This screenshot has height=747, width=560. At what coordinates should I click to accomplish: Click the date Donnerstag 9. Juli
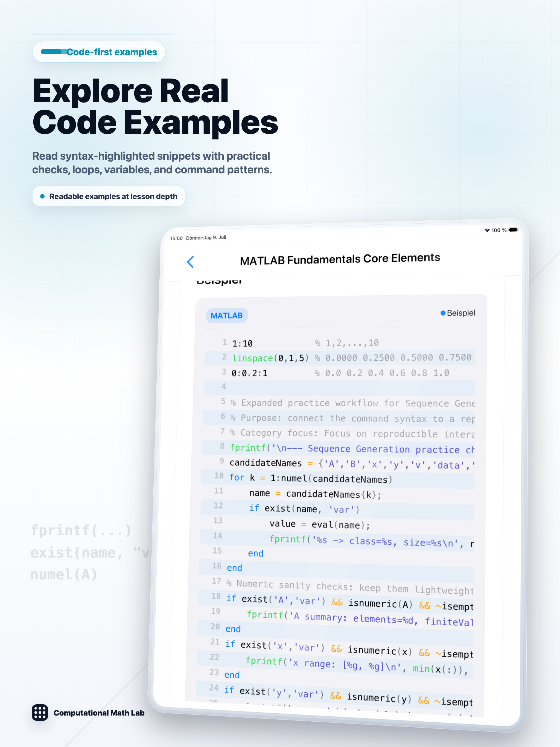point(206,238)
